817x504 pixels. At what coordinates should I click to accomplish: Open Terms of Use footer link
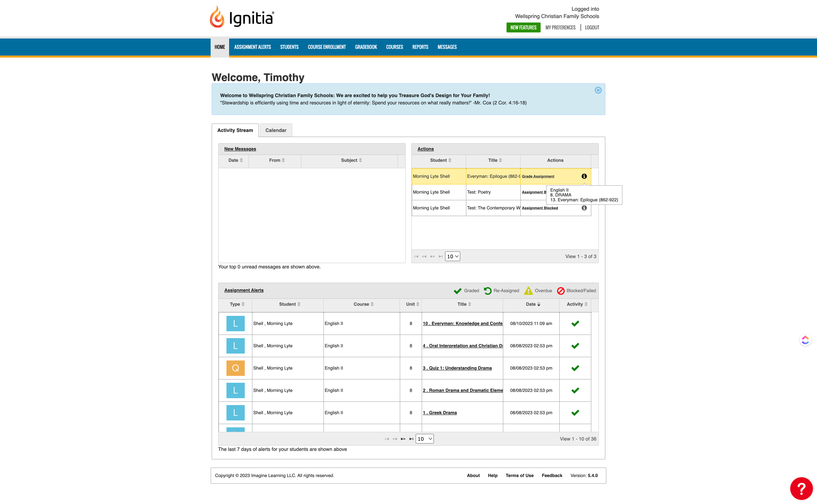coord(520,476)
